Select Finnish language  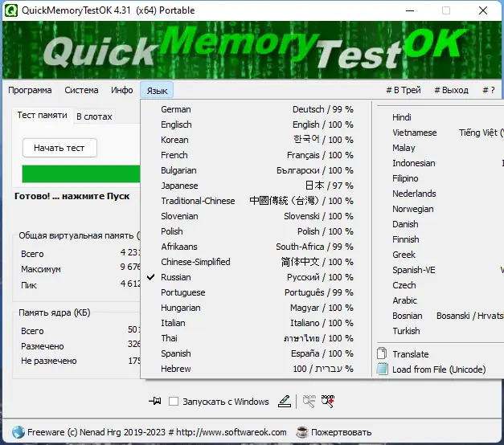[x=440, y=239]
